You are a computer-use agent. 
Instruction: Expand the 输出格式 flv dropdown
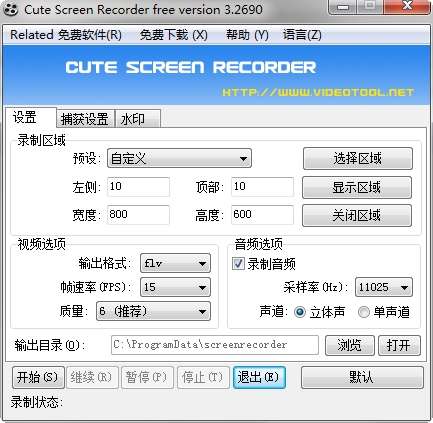(175, 263)
